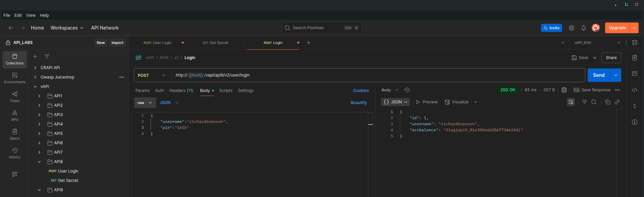644x197 pixels.
Task: Open the comments panel icon
Action: (x=635, y=74)
